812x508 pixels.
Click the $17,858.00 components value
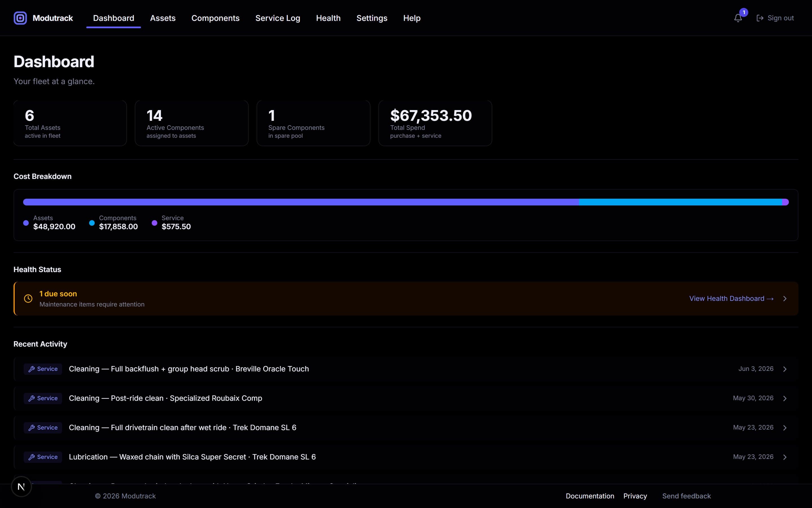118,226
